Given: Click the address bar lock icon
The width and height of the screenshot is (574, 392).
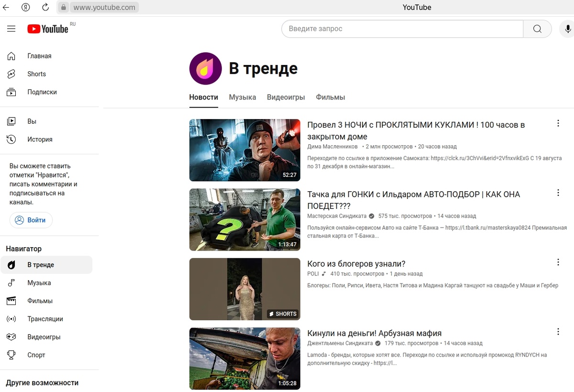Looking at the screenshot, I should (63, 7).
